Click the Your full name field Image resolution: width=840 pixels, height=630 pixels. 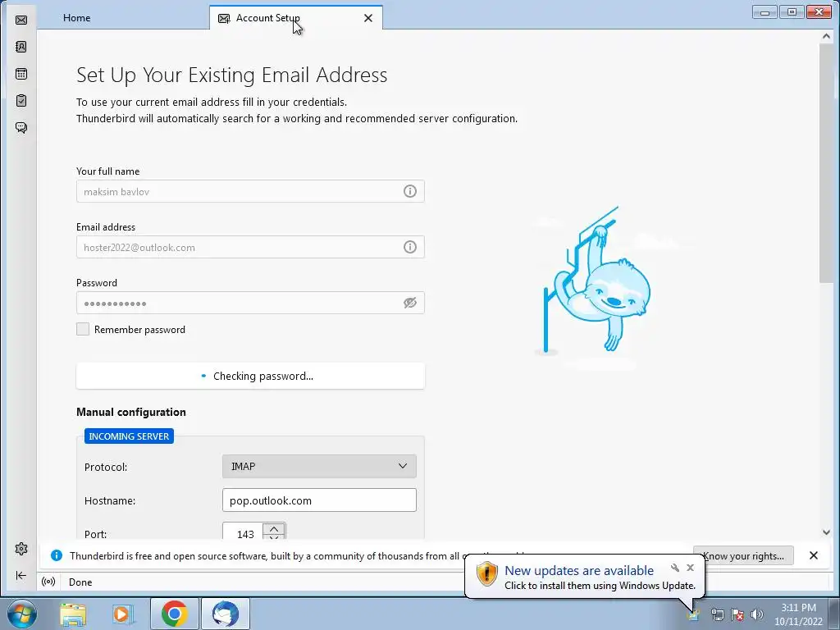click(250, 191)
